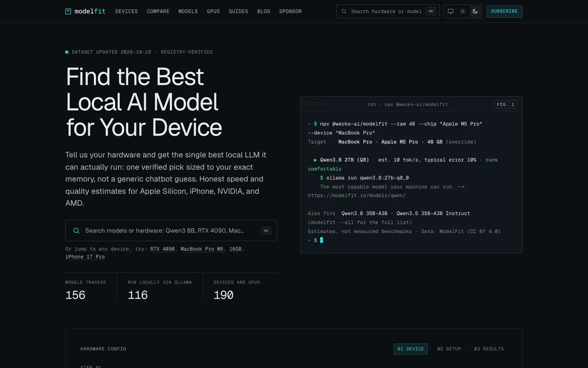Go to Models in navigation
The image size is (588, 368).
[x=188, y=11]
